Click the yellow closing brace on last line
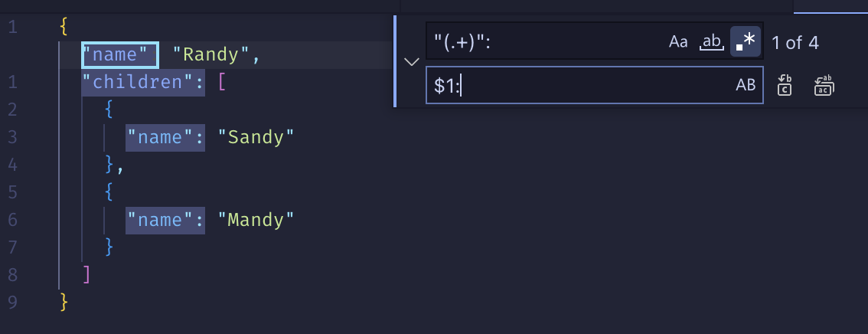The image size is (868, 334). (64, 302)
